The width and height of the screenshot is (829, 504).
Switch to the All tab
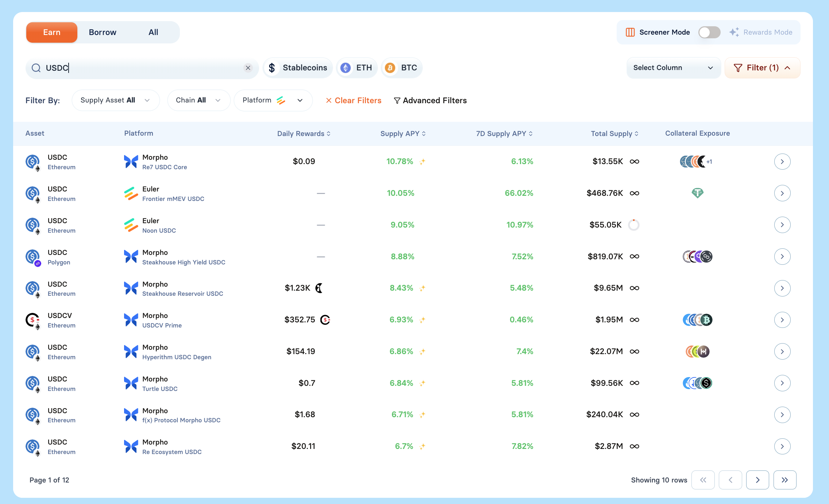click(153, 32)
